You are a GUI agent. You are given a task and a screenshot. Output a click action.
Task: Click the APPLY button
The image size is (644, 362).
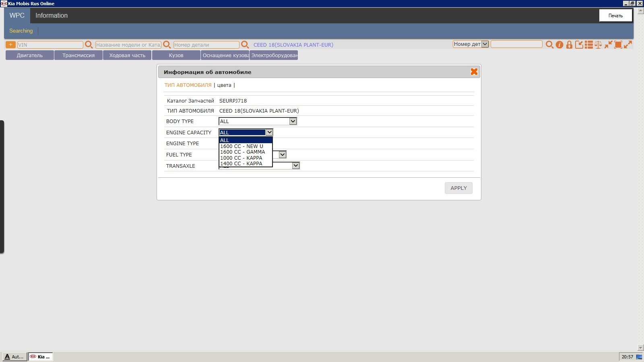(x=458, y=188)
